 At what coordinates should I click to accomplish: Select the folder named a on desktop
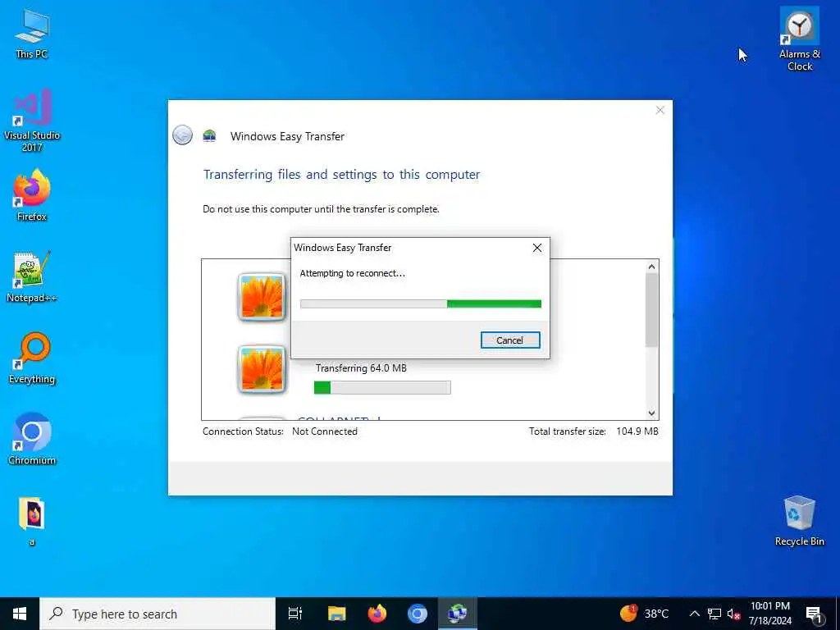(x=32, y=521)
